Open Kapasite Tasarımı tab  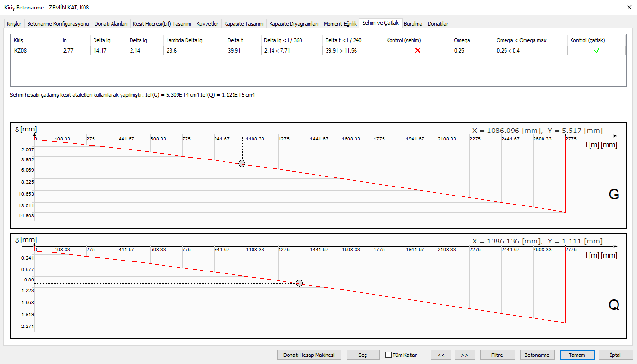click(244, 24)
